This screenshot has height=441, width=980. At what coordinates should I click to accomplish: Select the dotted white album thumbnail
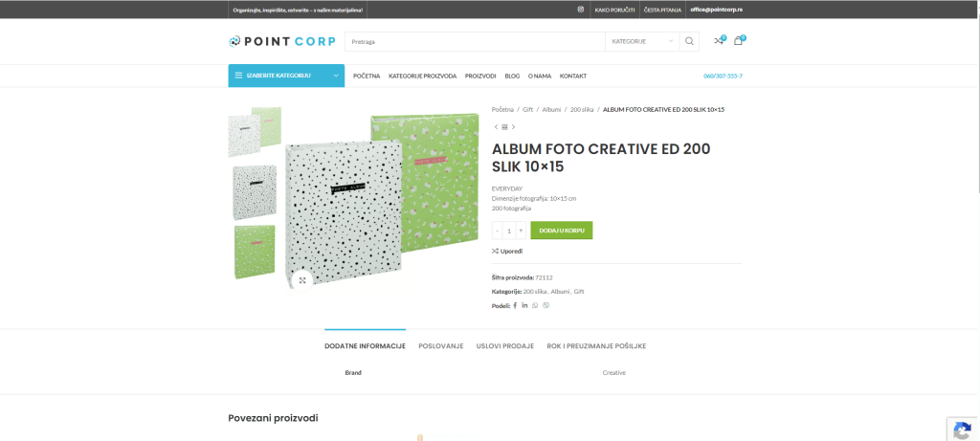point(255,191)
